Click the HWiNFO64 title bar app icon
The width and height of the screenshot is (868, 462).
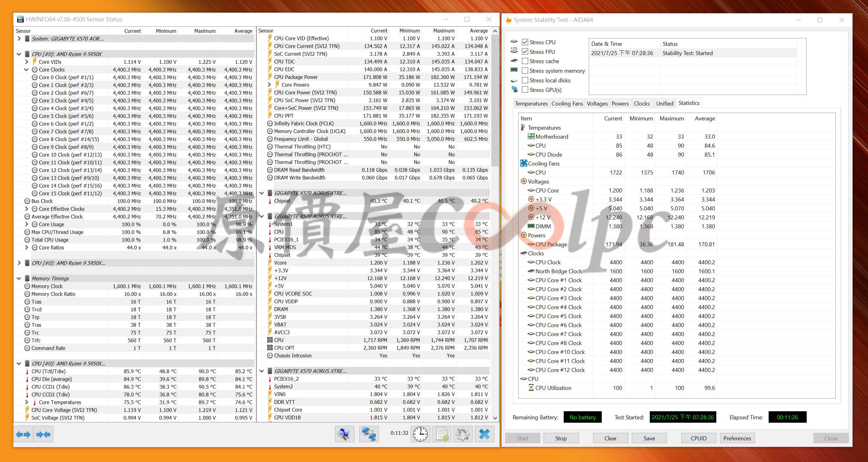[20, 19]
